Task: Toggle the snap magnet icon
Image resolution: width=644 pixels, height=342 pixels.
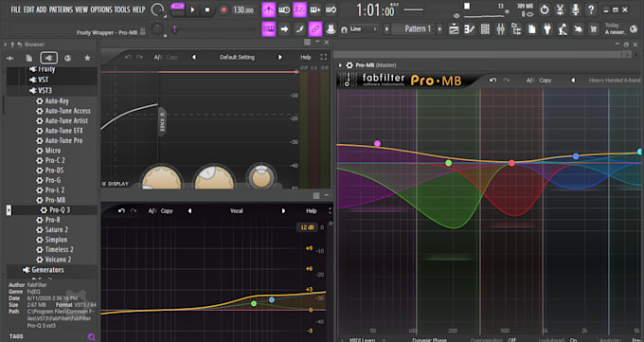Action: coord(344,29)
